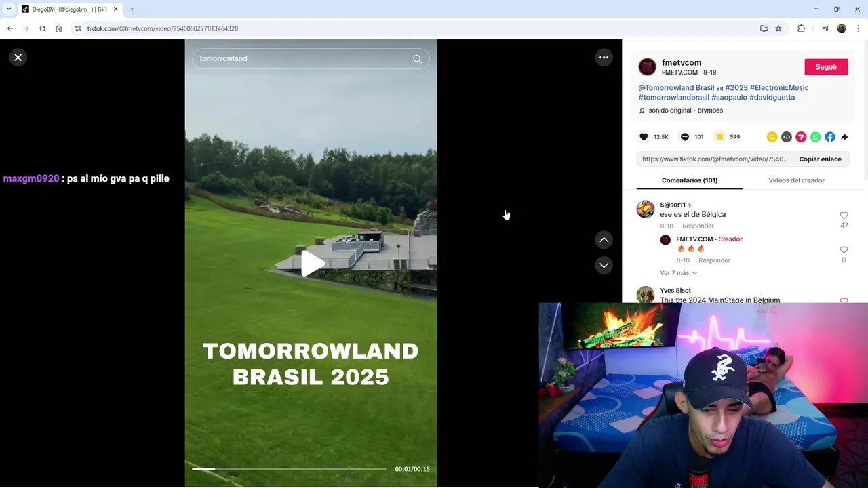Viewport: 868px width, 488px height.
Task: Reload the page
Action: [42, 28]
